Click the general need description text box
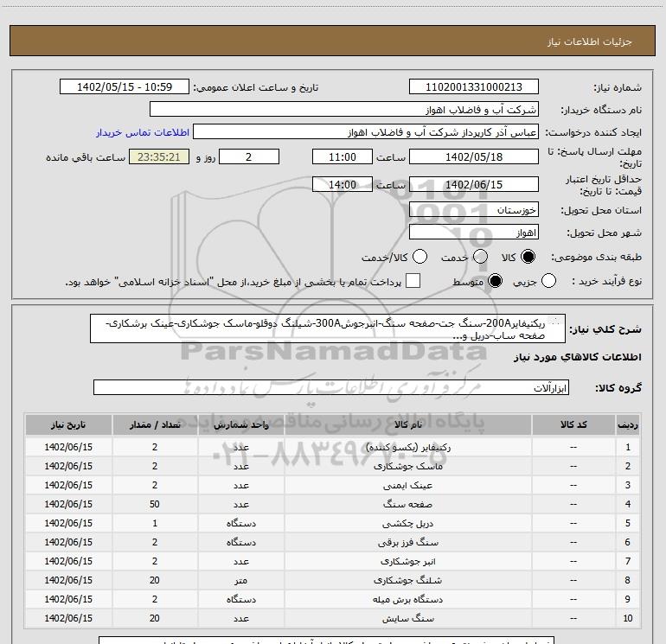 click(328, 328)
